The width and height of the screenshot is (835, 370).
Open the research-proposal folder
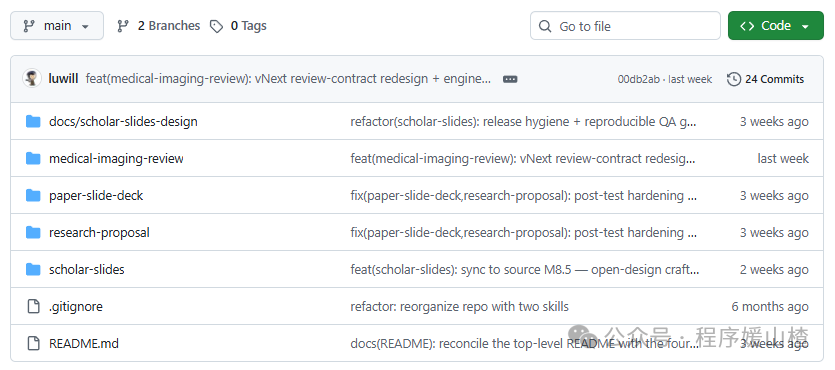pos(99,233)
